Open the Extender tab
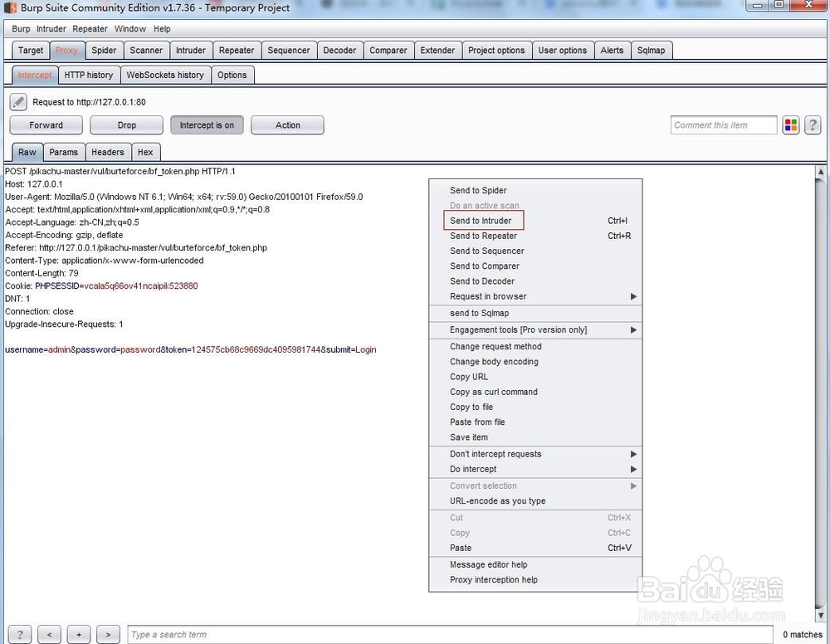830x644 pixels. point(437,51)
